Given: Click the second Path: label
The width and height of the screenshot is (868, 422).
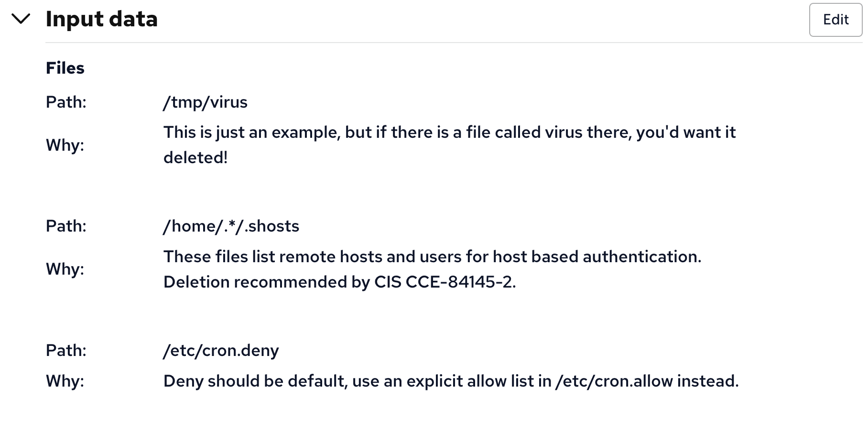Looking at the screenshot, I should tap(66, 226).
